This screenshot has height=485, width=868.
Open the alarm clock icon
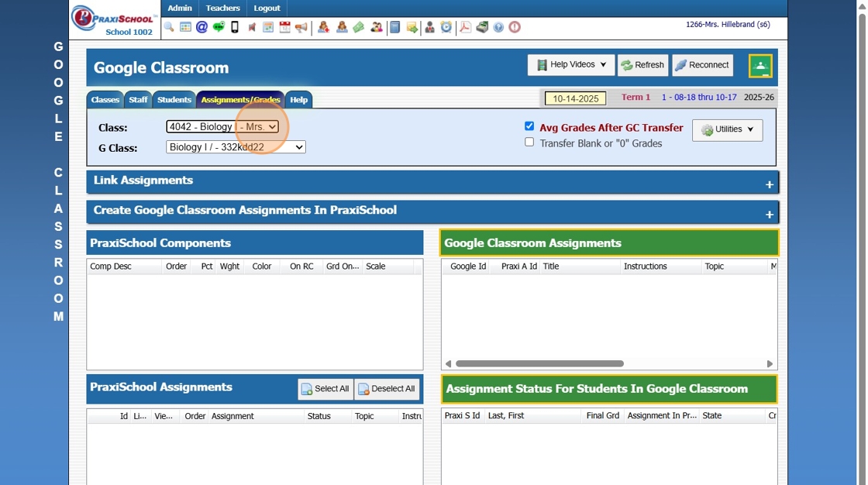coord(446,27)
